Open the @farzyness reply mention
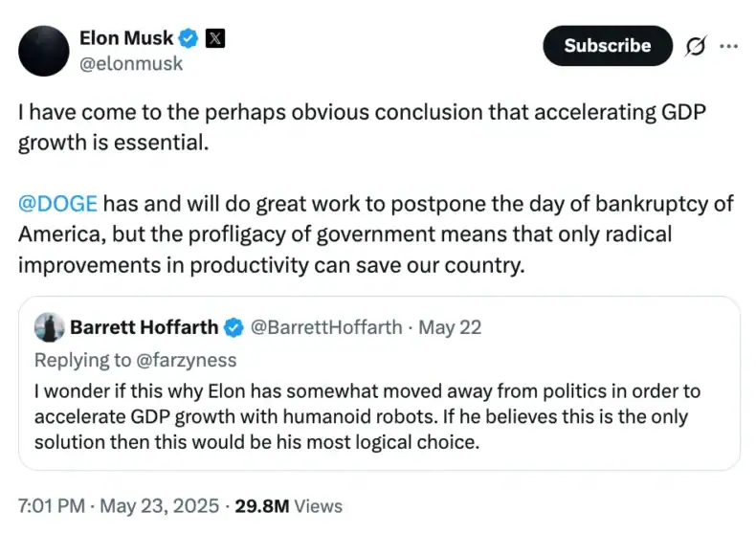 187,361
